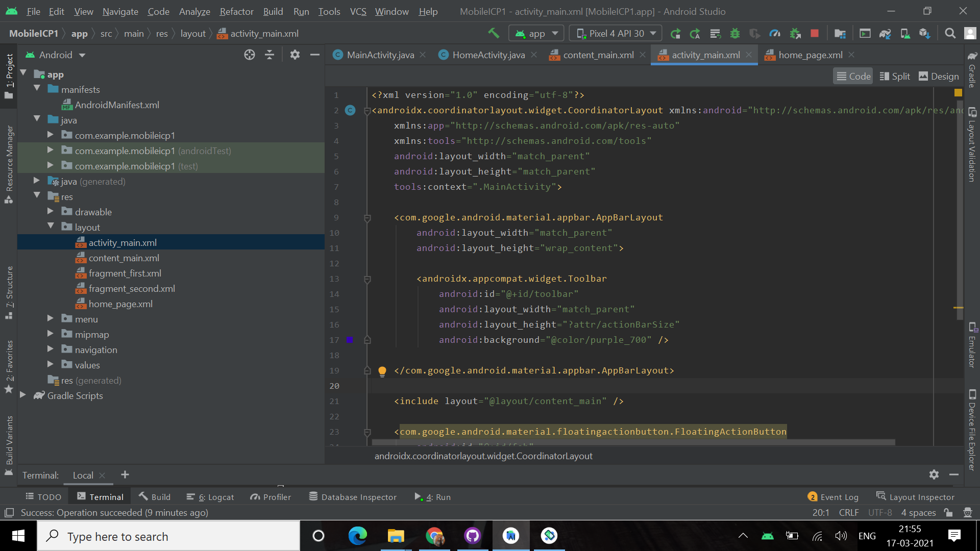Screen dimensions: 980x551
Task: Expand the drawable folder
Action: (51, 211)
